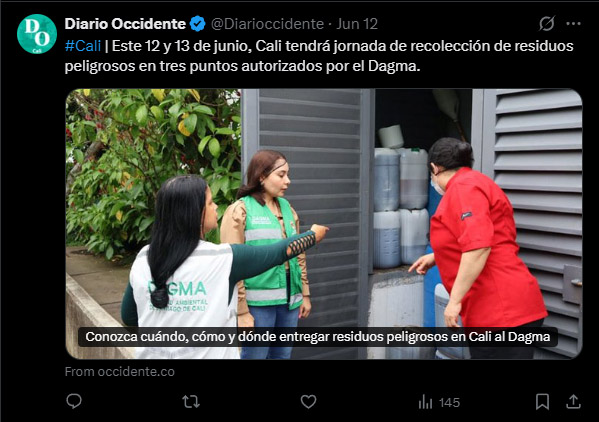Open the three-dot more options menu

[x=573, y=24]
